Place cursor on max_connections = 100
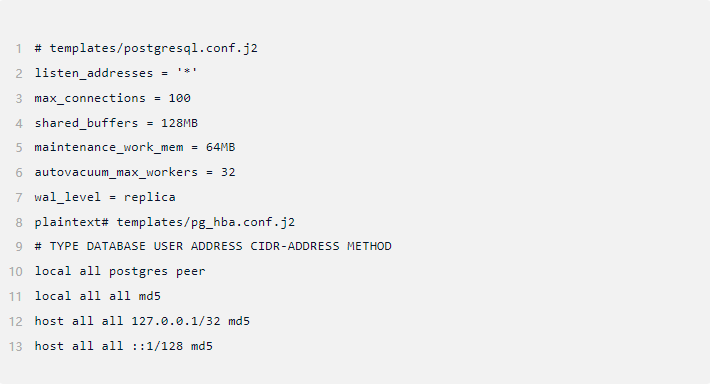The height and width of the screenshot is (384, 710). [112, 98]
